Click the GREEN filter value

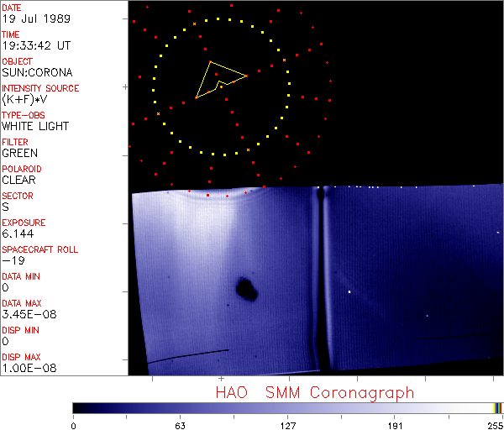pyautogui.click(x=19, y=153)
